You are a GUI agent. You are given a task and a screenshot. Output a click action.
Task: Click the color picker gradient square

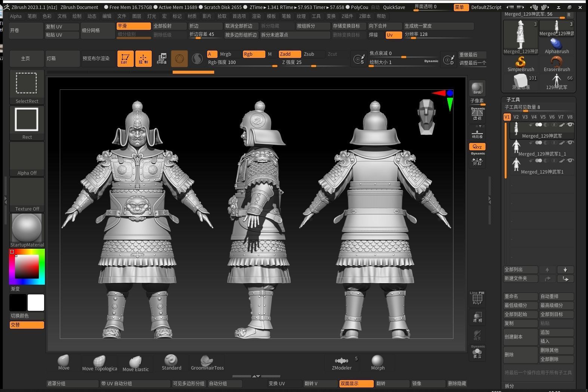point(27,267)
